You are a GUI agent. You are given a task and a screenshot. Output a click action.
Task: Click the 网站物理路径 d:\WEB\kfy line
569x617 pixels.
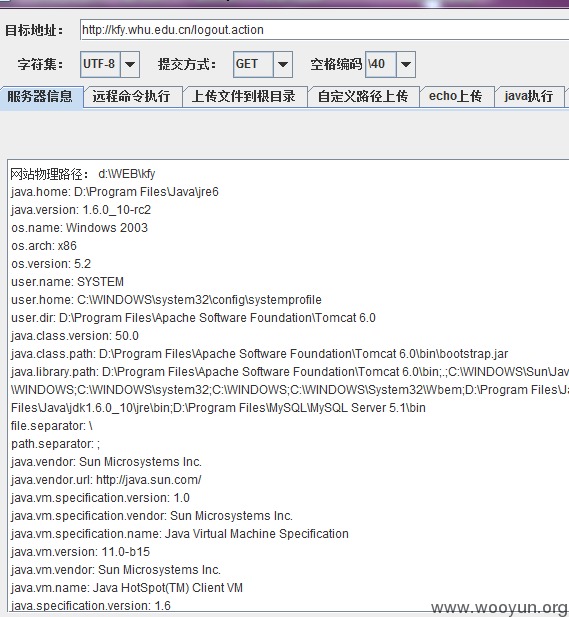[83, 174]
